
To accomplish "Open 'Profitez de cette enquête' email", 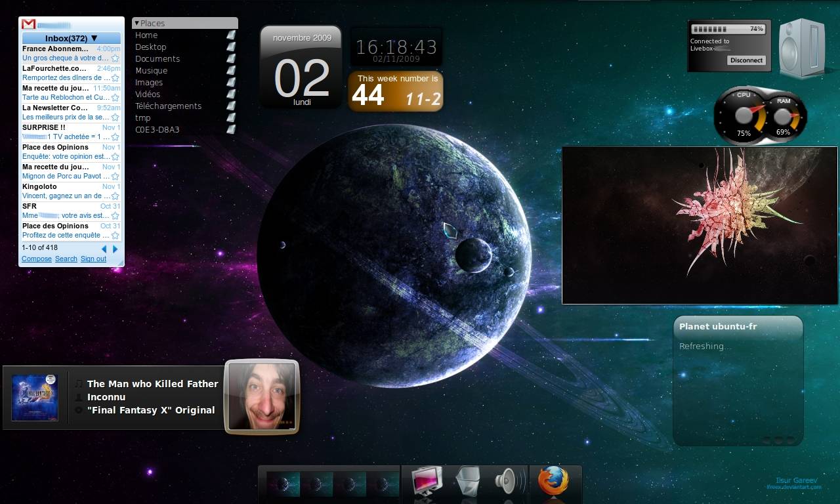I will point(66,236).
